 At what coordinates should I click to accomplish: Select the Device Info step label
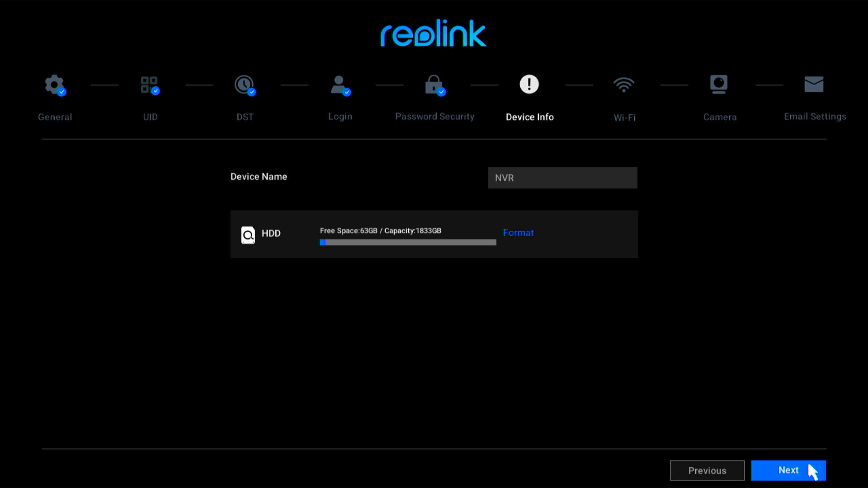[x=530, y=117]
